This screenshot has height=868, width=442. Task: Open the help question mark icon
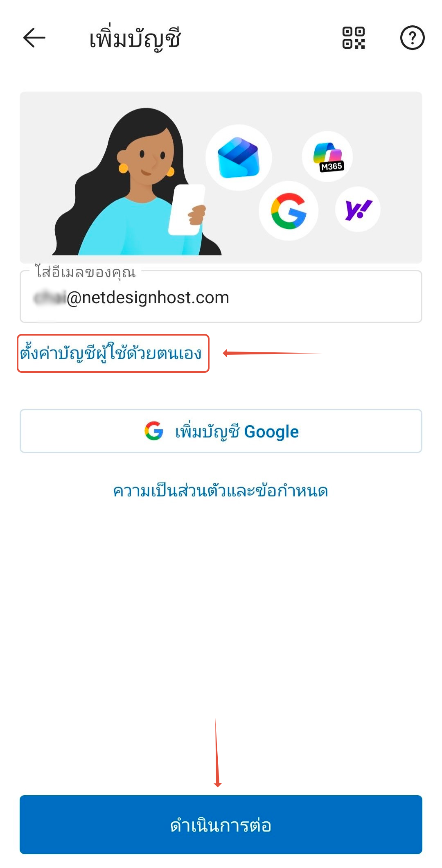click(412, 38)
